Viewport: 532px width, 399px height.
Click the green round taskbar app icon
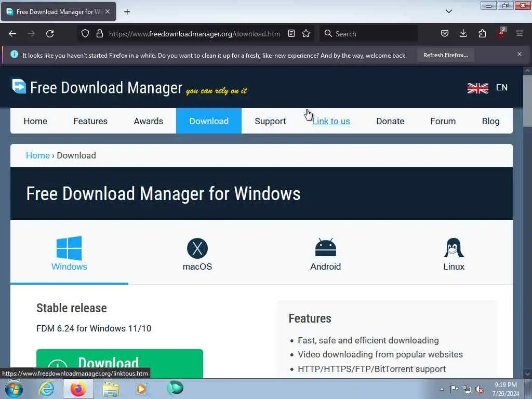click(x=175, y=388)
